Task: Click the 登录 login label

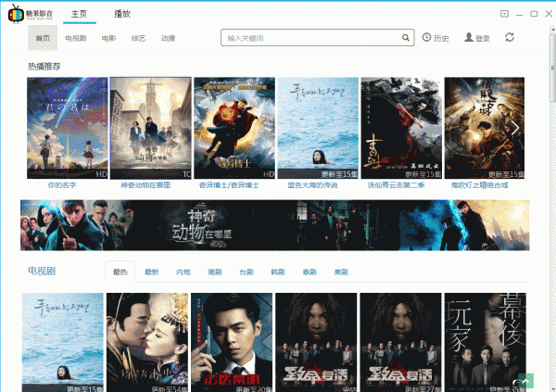Action: pos(483,38)
